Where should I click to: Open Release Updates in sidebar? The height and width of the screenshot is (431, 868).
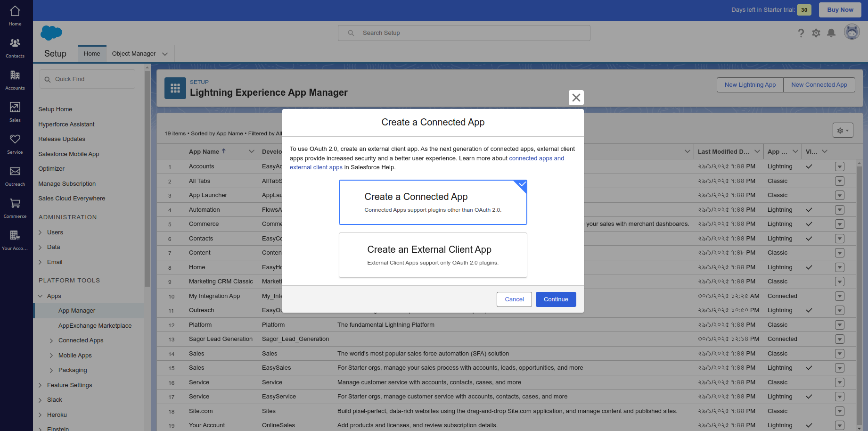62,139
